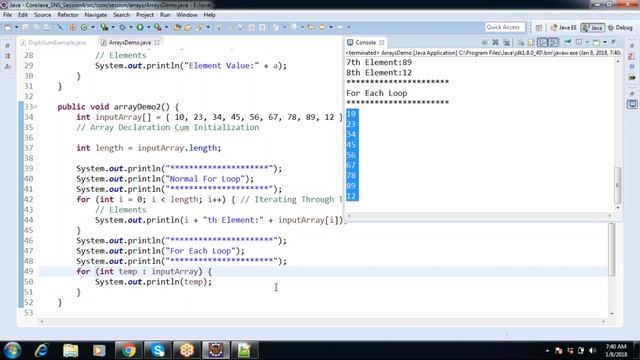Open the Display Selected Console dropdown

coord(587,42)
